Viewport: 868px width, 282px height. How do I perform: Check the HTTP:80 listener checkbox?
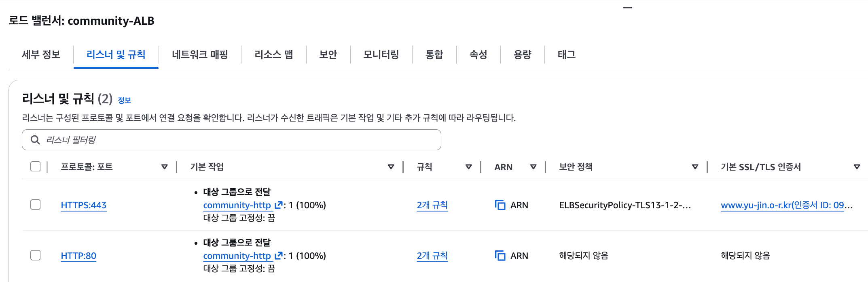[36, 255]
